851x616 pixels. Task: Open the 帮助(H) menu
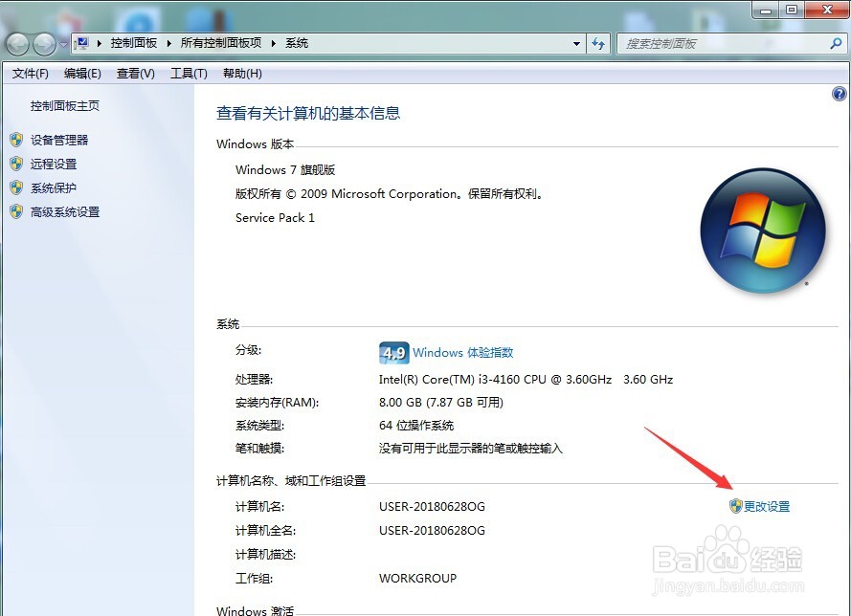(242, 74)
